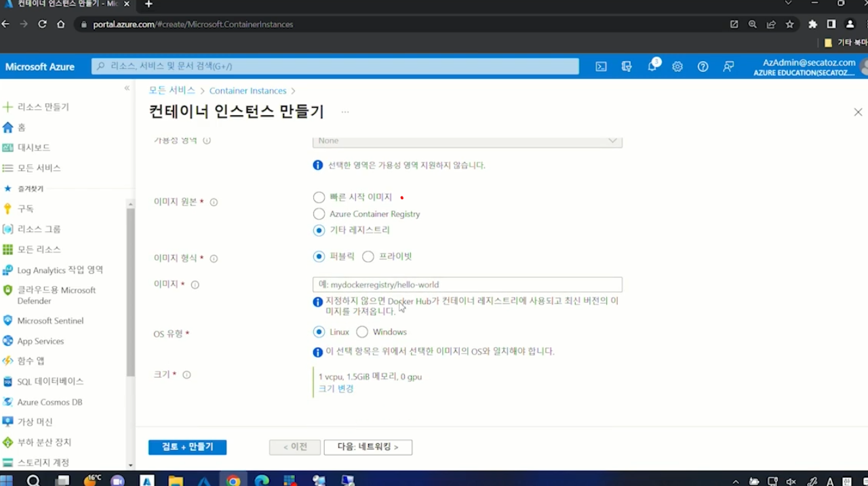Show hidden system tray icons chevron

tap(736, 481)
